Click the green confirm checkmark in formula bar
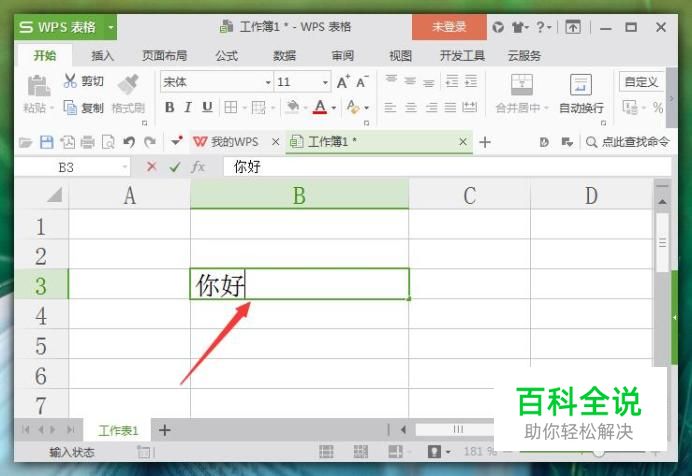Screen dimensions: 692x476 175,167
